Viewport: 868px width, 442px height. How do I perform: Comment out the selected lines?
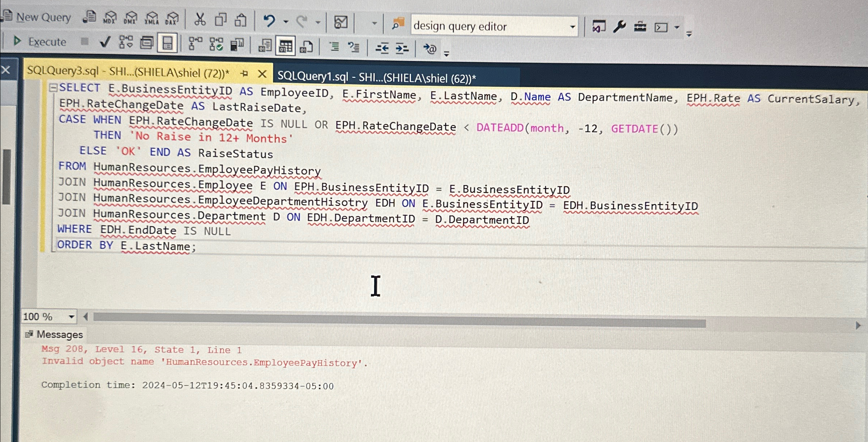point(334,46)
